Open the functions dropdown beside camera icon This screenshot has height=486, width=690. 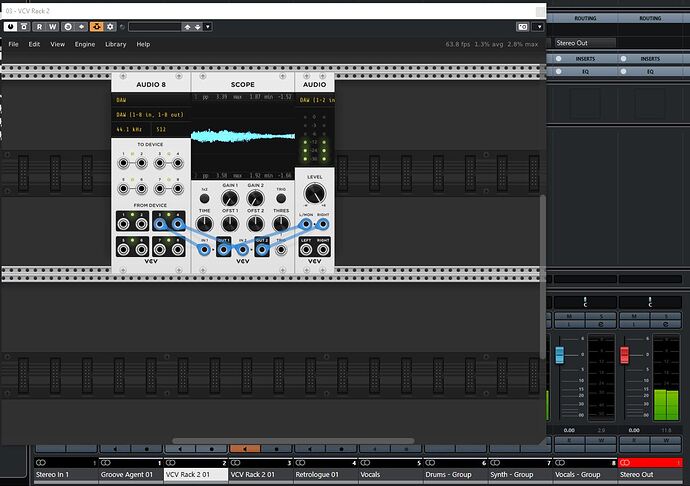tap(539, 27)
